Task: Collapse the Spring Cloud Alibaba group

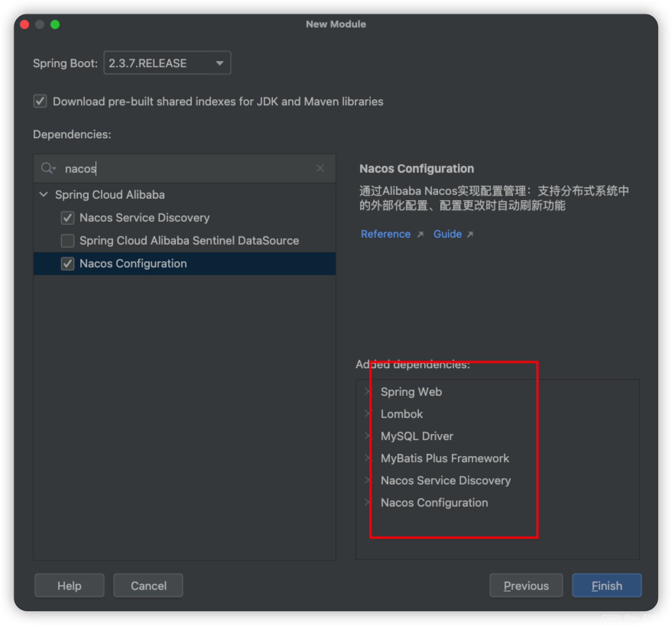Action: (x=44, y=194)
